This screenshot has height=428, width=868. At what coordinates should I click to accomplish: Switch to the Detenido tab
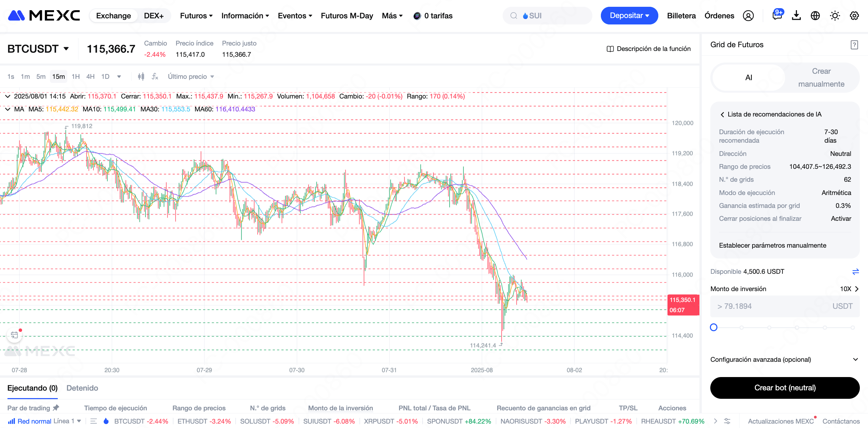[x=82, y=388]
